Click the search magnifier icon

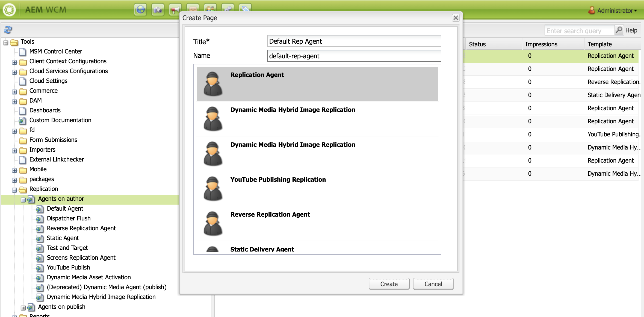point(619,30)
